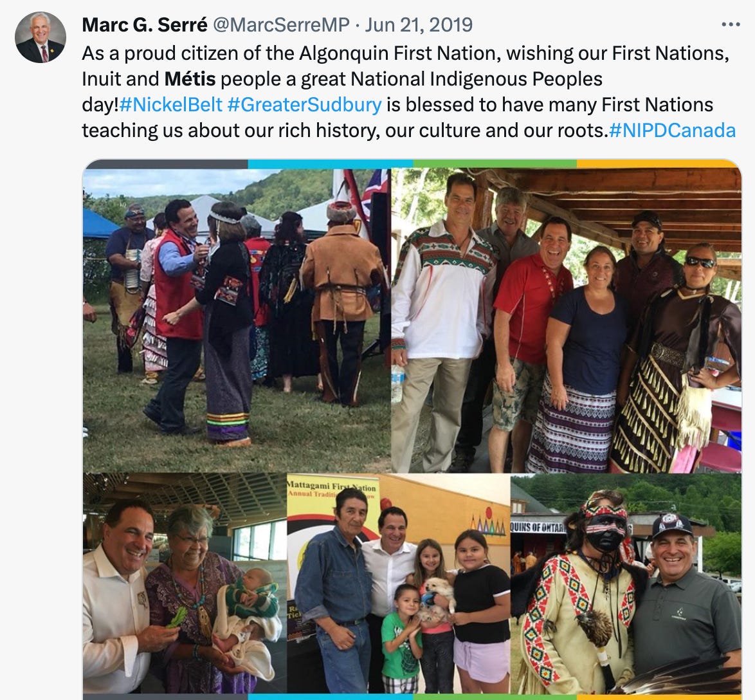Open the group photo under wooden shelter
This screenshot has width=755, height=700.
566,320
